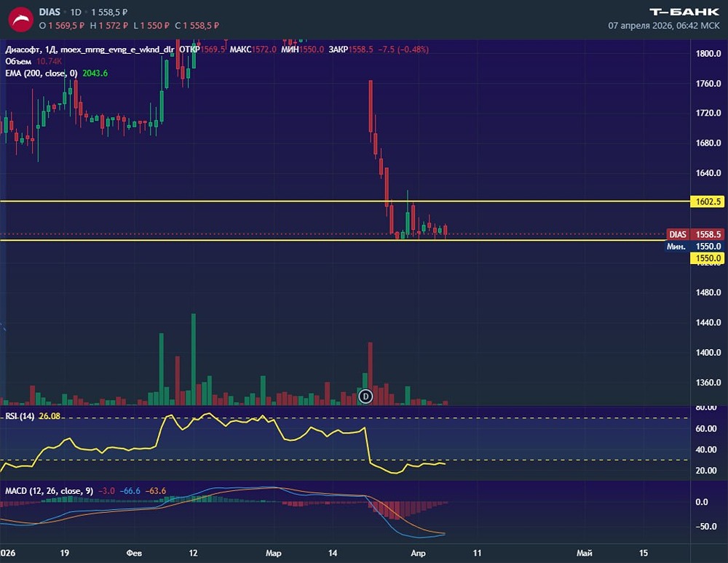728x563 pixels.
Task: Click the MACD line value −66.6
Action: (x=130, y=491)
